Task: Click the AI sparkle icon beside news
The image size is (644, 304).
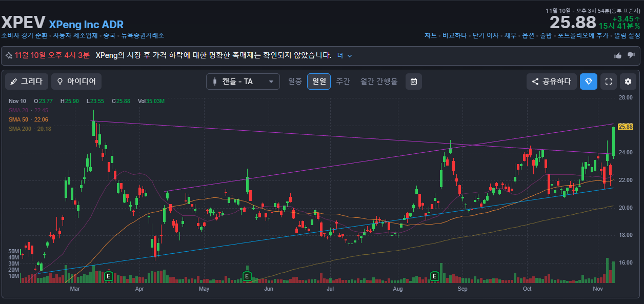Action: pyautogui.click(x=9, y=55)
